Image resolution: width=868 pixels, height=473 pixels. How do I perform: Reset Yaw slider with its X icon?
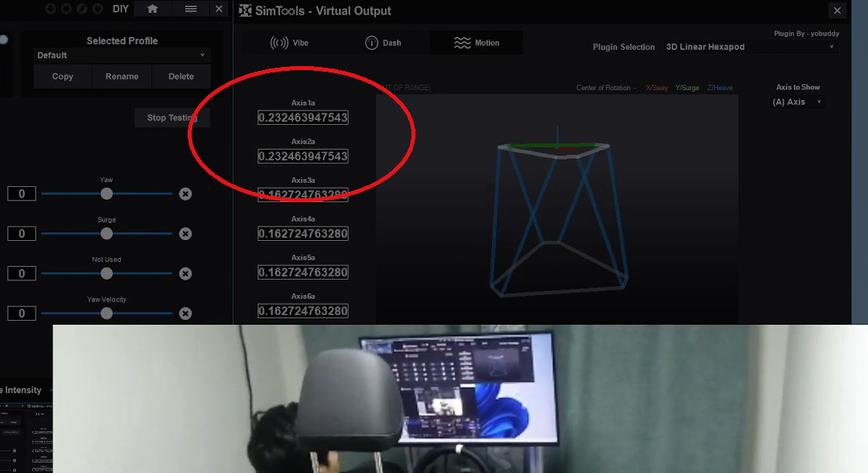tap(185, 194)
